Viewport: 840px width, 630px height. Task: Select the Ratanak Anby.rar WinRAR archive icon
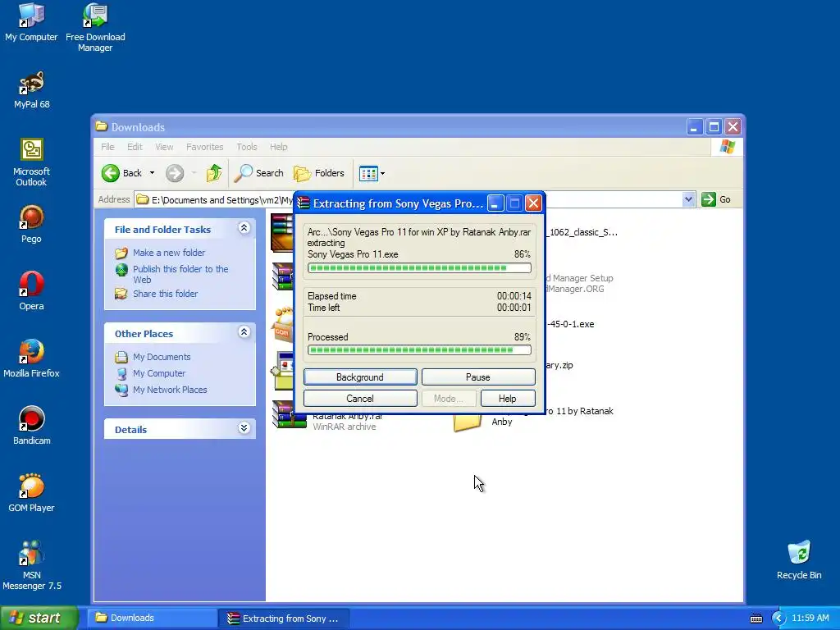(x=290, y=415)
